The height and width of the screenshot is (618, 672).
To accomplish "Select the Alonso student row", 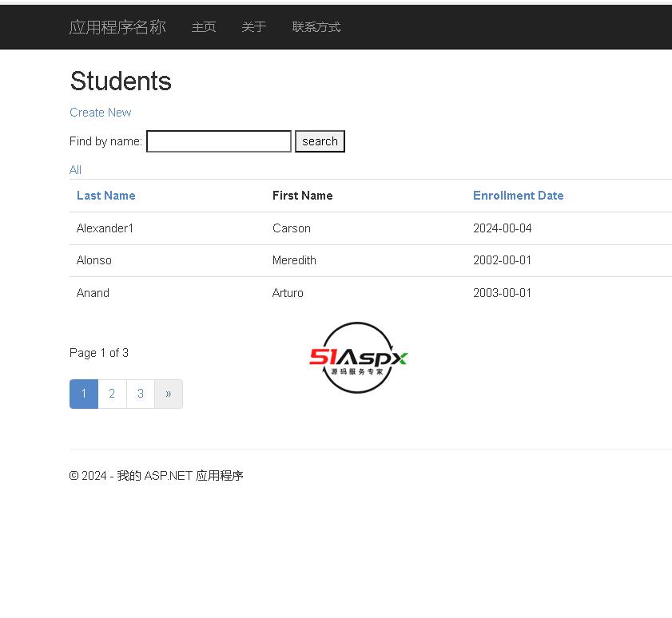I will tap(94, 260).
